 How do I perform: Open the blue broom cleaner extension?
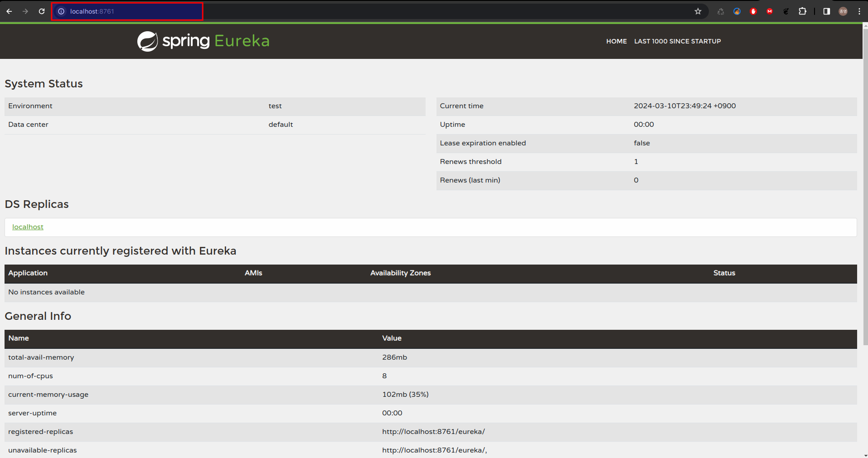[x=737, y=11]
